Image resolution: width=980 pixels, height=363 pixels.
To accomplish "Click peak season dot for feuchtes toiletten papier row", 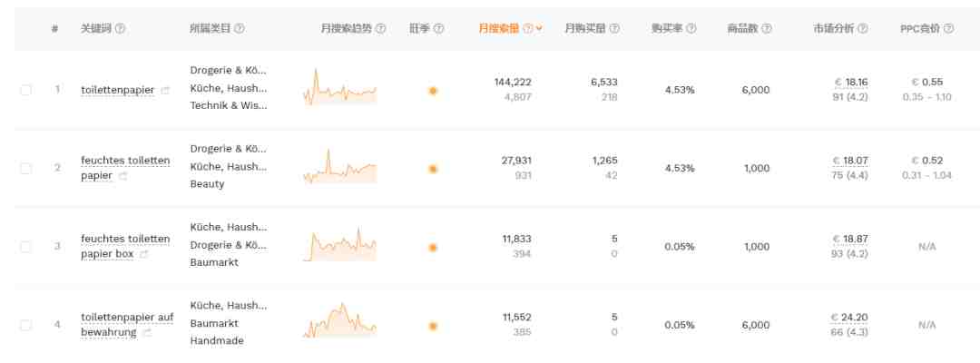I will (433, 169).
